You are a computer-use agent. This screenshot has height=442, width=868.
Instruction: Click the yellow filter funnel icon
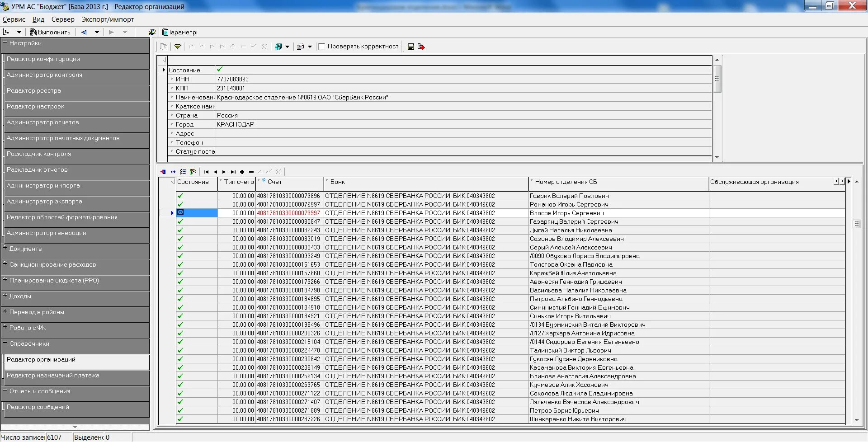(178, 47)
